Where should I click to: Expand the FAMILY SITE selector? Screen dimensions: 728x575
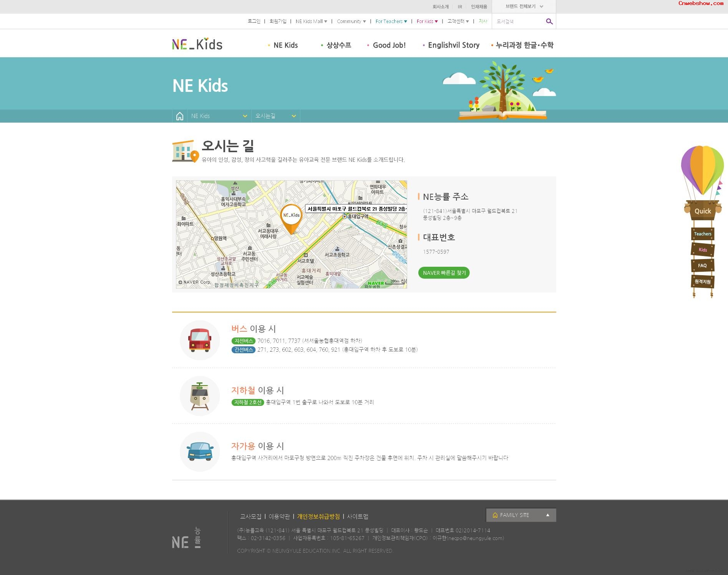pos(521,515)
